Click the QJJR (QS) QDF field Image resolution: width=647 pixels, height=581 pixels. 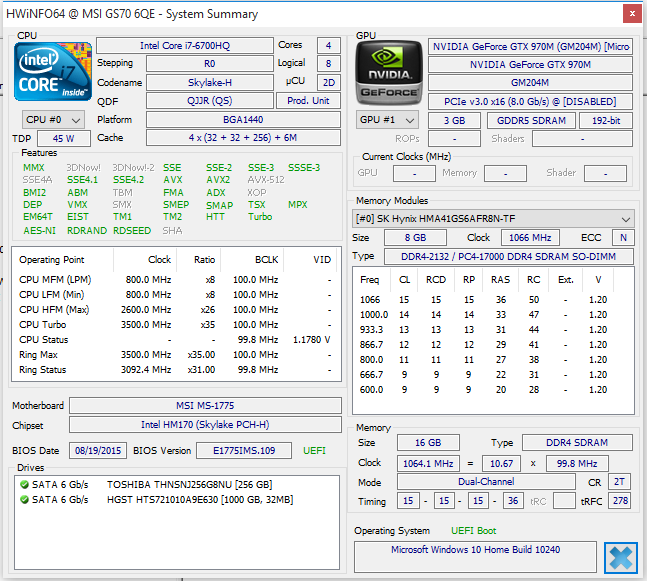[210, 101]
